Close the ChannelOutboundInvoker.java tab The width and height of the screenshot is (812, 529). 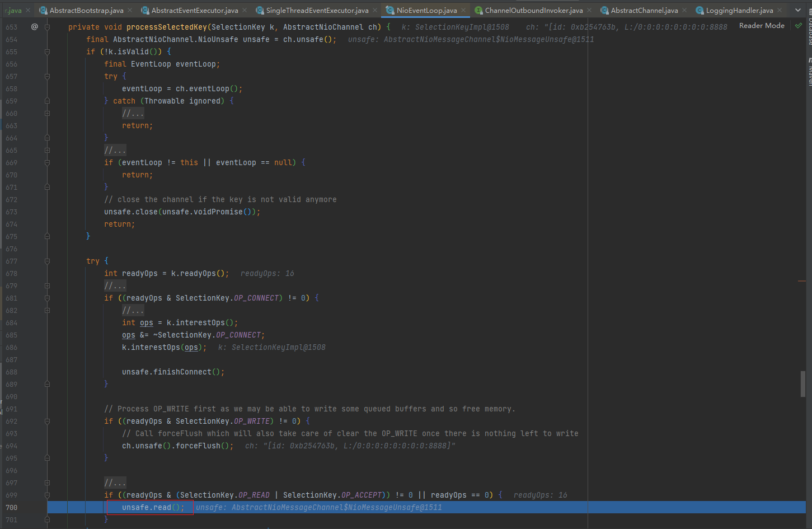click(x=589, y=10)
